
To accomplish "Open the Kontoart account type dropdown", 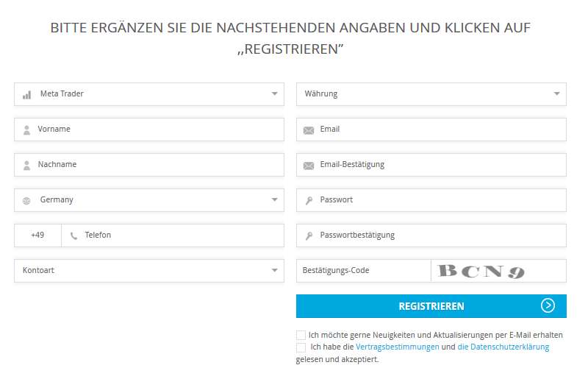I will coord(149,271).
